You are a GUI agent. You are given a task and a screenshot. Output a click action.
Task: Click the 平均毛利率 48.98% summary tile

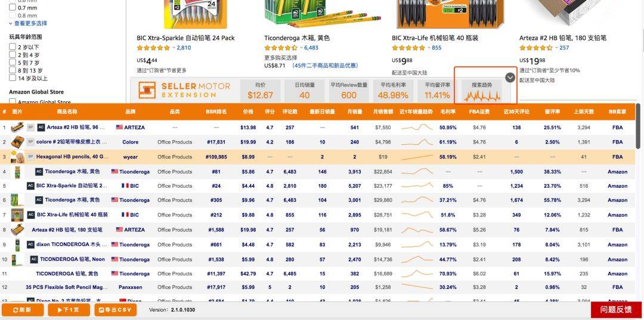click(x=393, y=91)
